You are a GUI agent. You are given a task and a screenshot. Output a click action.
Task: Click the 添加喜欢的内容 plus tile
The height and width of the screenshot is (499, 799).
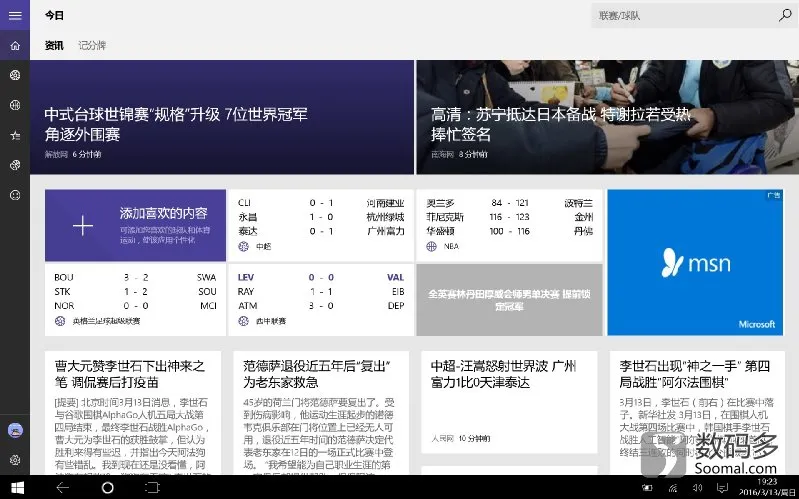coord(135,225)
